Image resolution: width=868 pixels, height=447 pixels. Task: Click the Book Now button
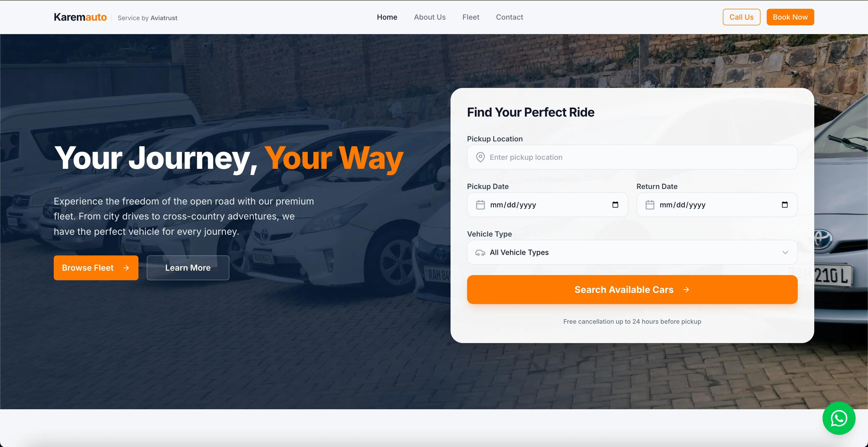pyautogui.click(x=790, y=17)
